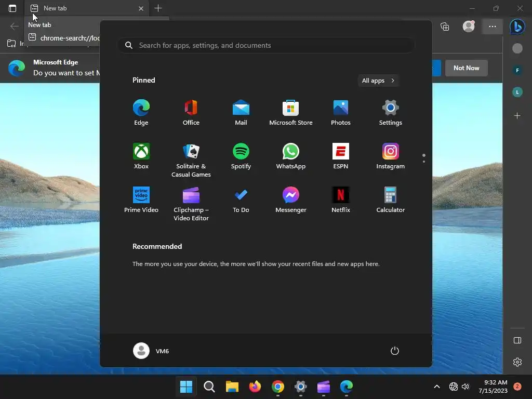Launch the Office pinned app

point(191,112)
